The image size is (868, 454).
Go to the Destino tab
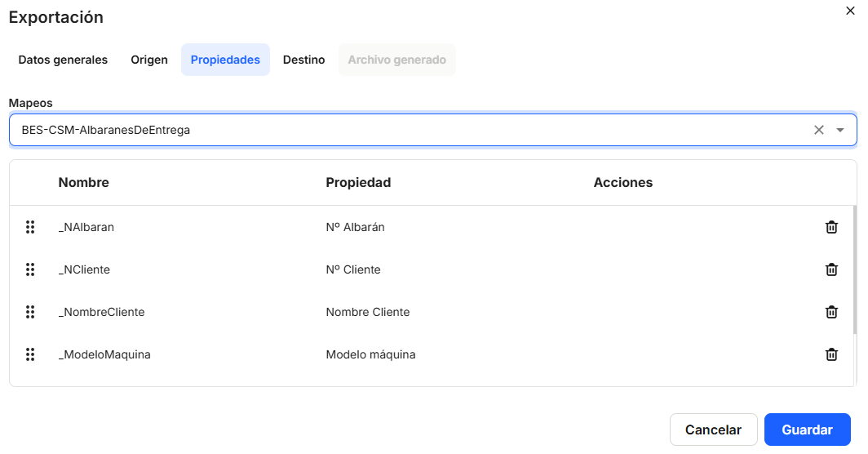[x=303, y=60]
